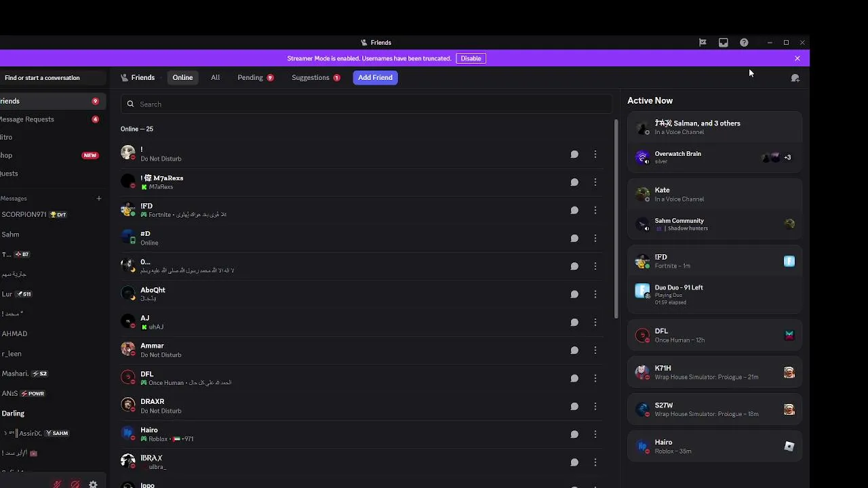
Task: Message the friend #D
Action: (x=574, y=238)
